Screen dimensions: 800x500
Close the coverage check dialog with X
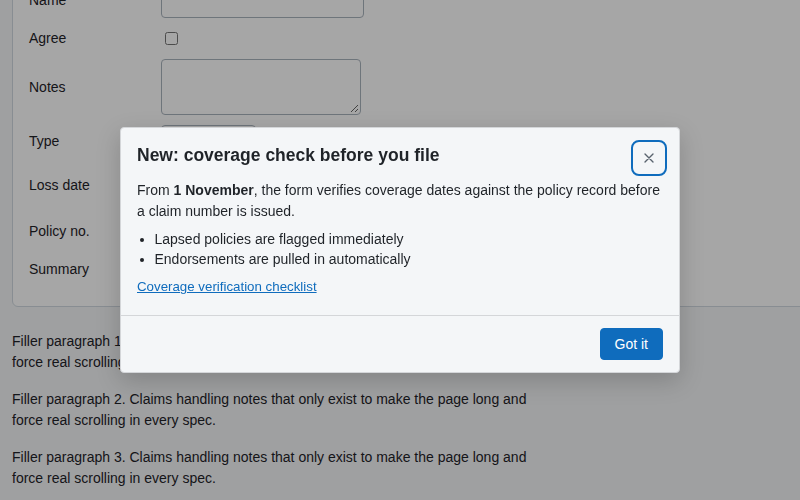tap(648, 158)
